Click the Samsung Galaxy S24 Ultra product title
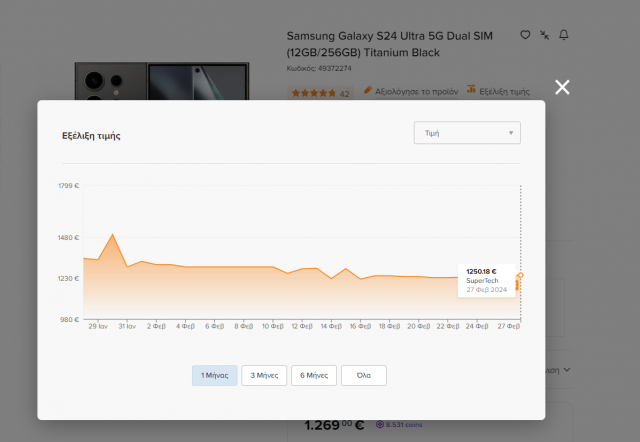The width and height of the screenshot is (640, 442). (389, 44)
